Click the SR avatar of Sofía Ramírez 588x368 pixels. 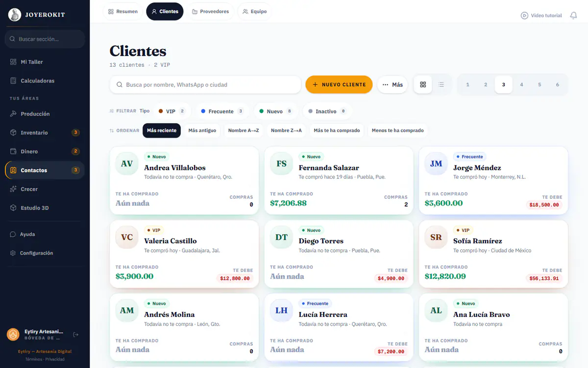pos(436,237)
